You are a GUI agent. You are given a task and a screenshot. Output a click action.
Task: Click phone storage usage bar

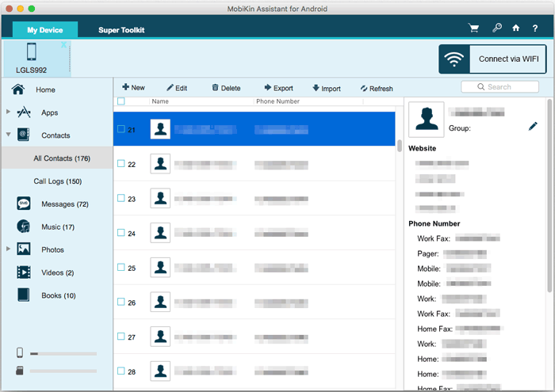coord(63,353)
